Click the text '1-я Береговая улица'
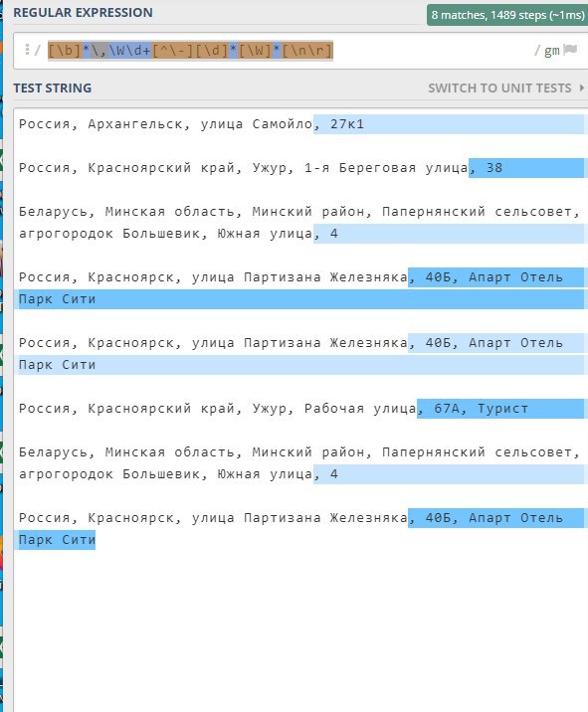 (x=386, y=168)
